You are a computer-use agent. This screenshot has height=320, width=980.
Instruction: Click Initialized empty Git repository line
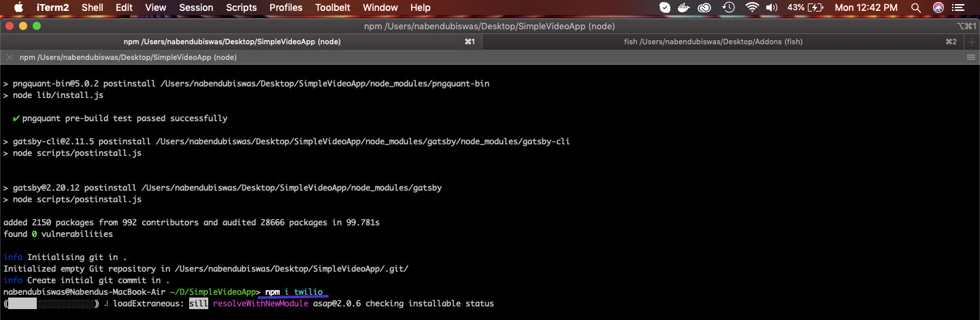[x=206, y=268]
